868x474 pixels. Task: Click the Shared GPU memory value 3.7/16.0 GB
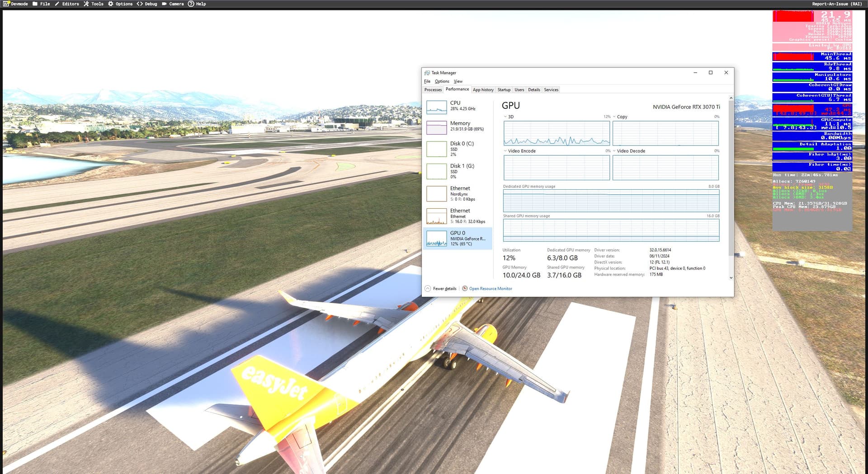pos(564,275)
